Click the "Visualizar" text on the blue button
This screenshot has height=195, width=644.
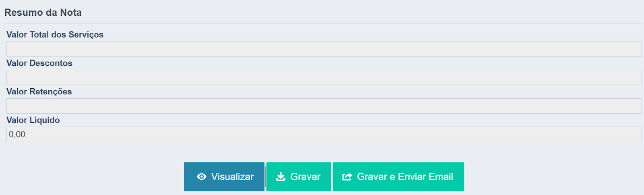232,177
